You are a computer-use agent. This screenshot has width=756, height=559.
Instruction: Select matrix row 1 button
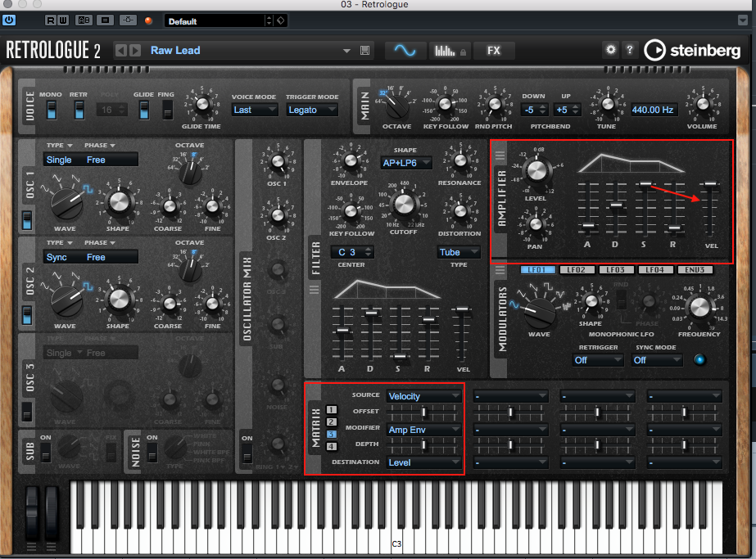click(332, 410)
